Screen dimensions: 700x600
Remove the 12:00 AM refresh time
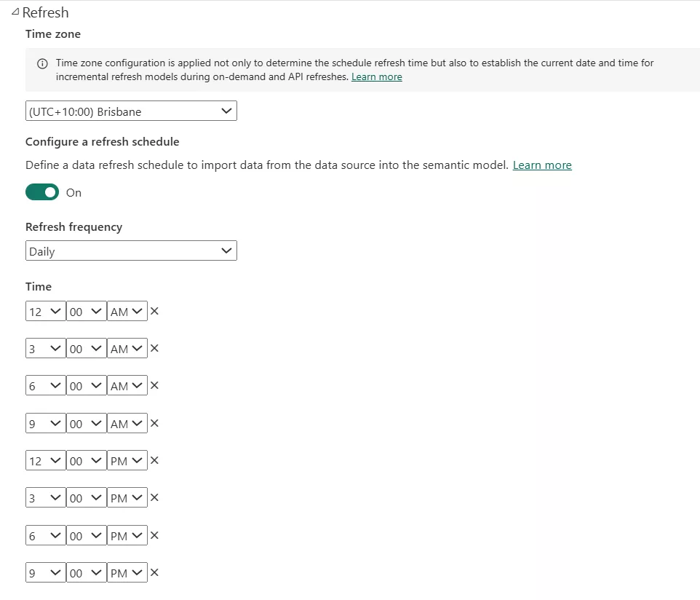pos(154,311)
